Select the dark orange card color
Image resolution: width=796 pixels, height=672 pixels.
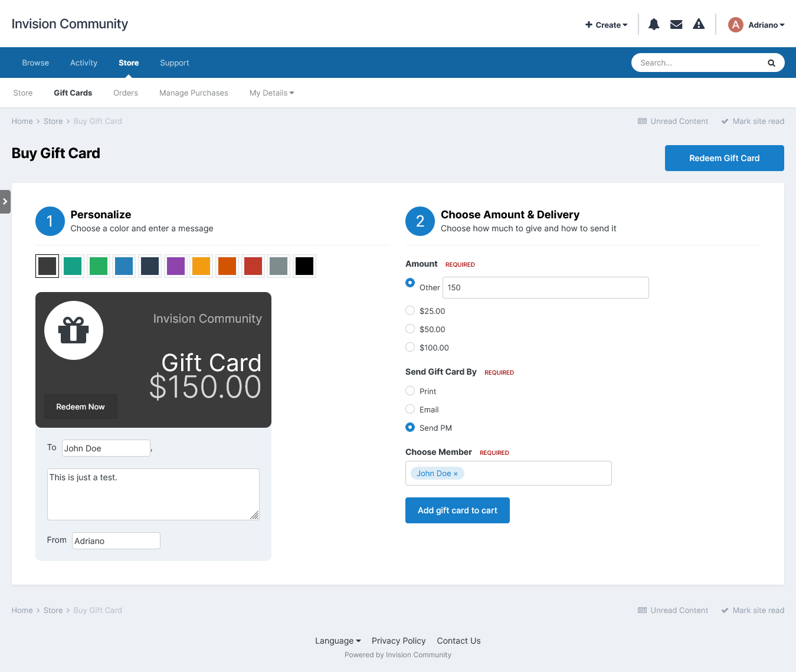pos(227,266)
